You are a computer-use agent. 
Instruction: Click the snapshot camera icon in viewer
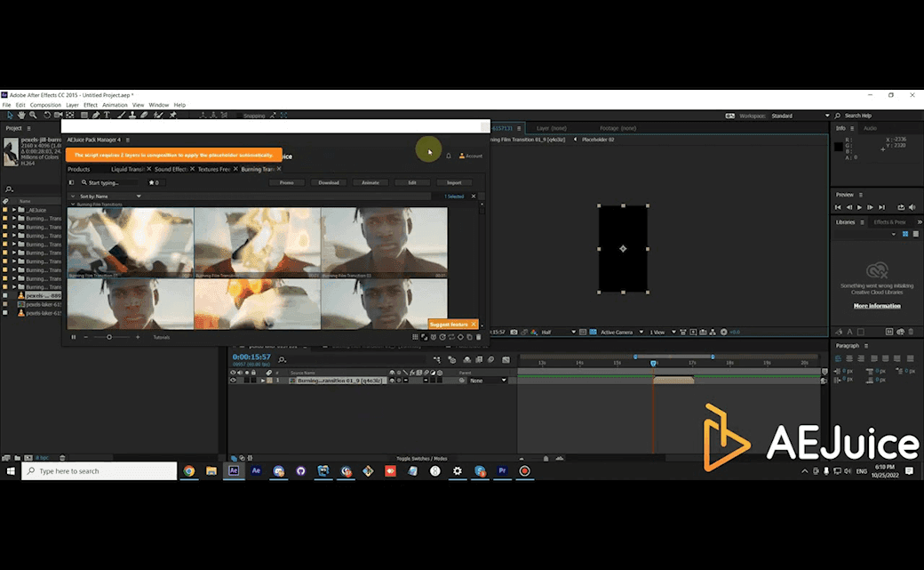click(514, 333)
